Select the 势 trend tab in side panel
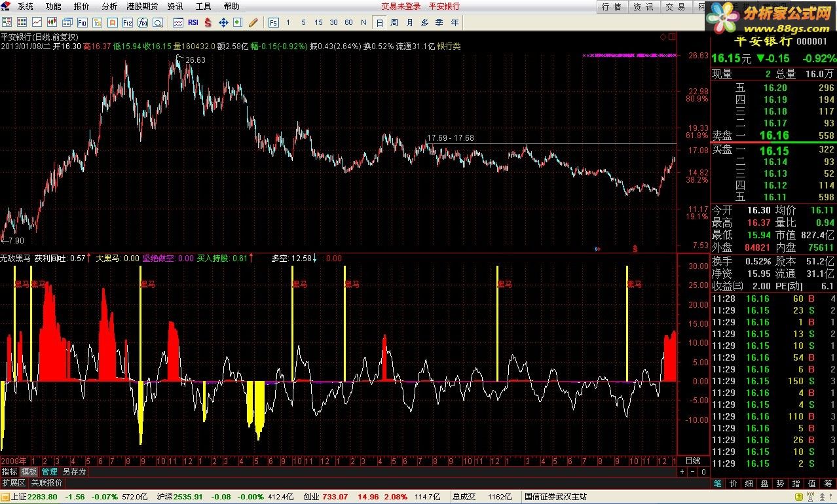The image size is (837, 504). 780,484
